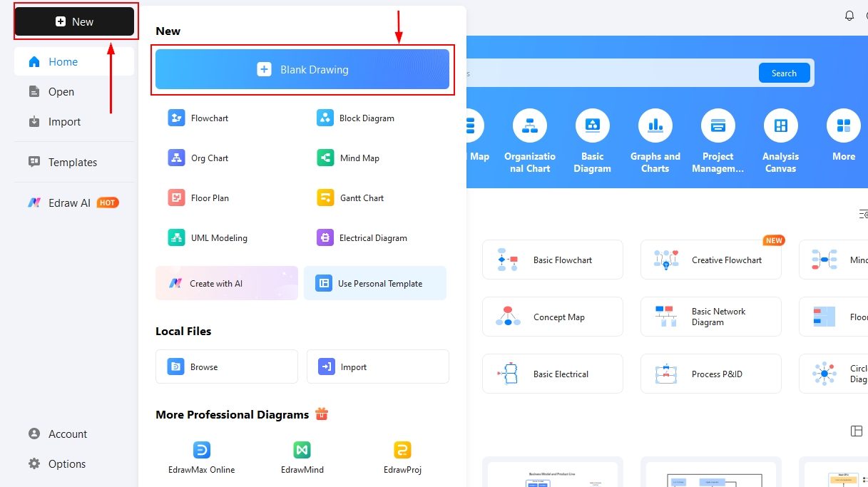
Task: Choose Floor Plan type
Action: [199, 198]
